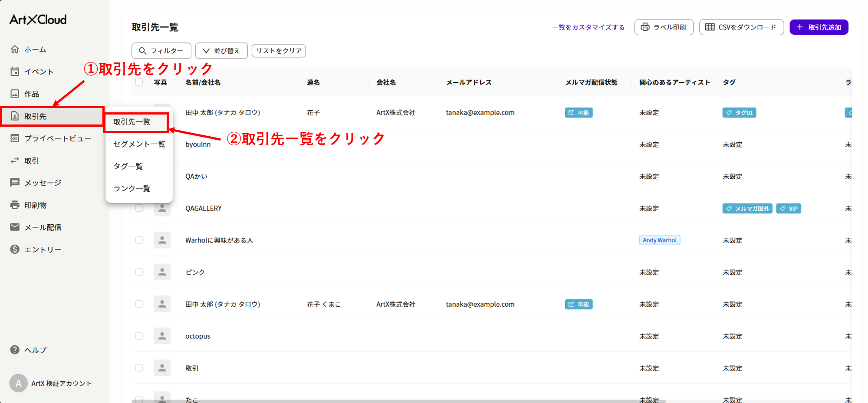Open the QAGALLERY contact name
Viewport: 868px width, 403px height.
pyautogui.click(x=204, y=208)
